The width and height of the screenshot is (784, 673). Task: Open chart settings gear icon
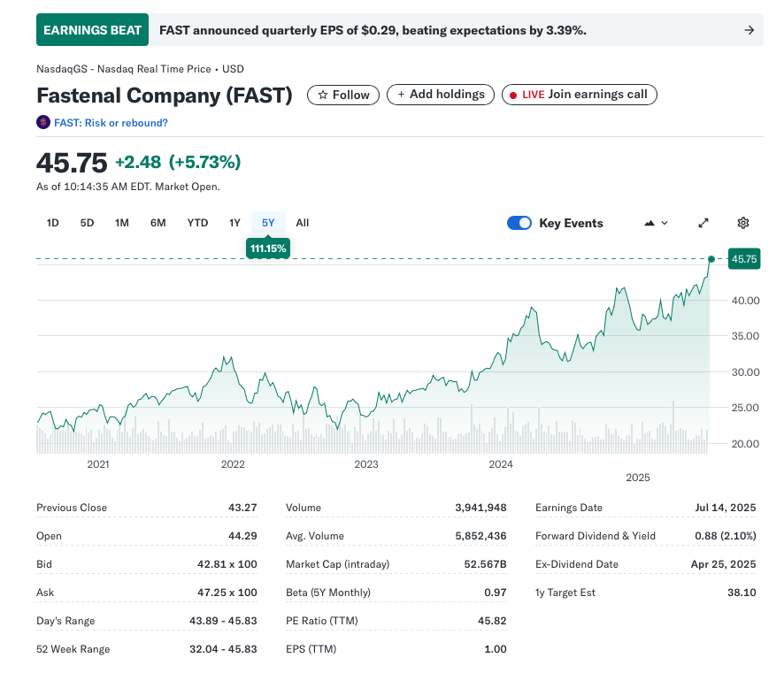click(743, 223)
